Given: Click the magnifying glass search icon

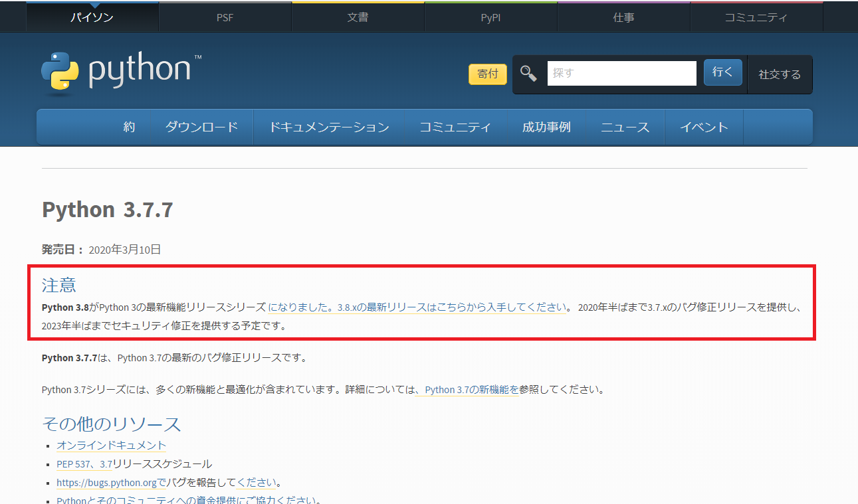Looking at the screenshot, I should point(528,74).
